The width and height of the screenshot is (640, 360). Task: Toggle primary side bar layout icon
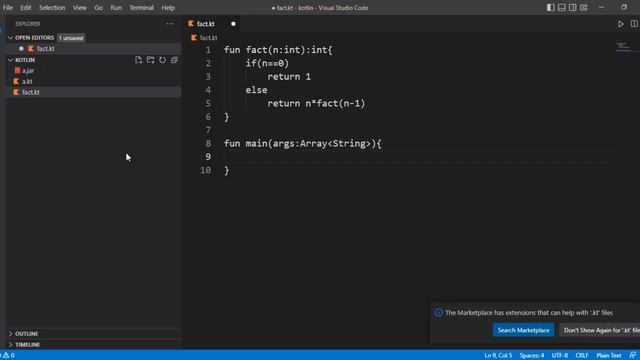(551, 7)
